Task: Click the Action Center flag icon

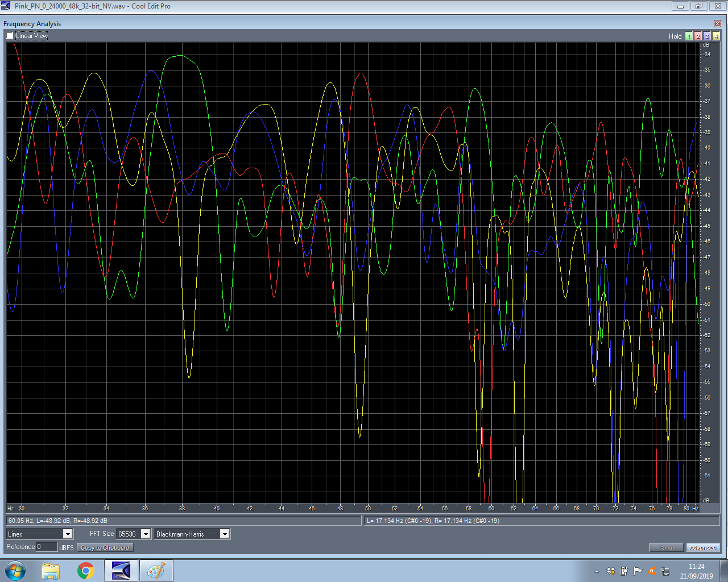Action: pyautogui.click(x=638, y=571)
